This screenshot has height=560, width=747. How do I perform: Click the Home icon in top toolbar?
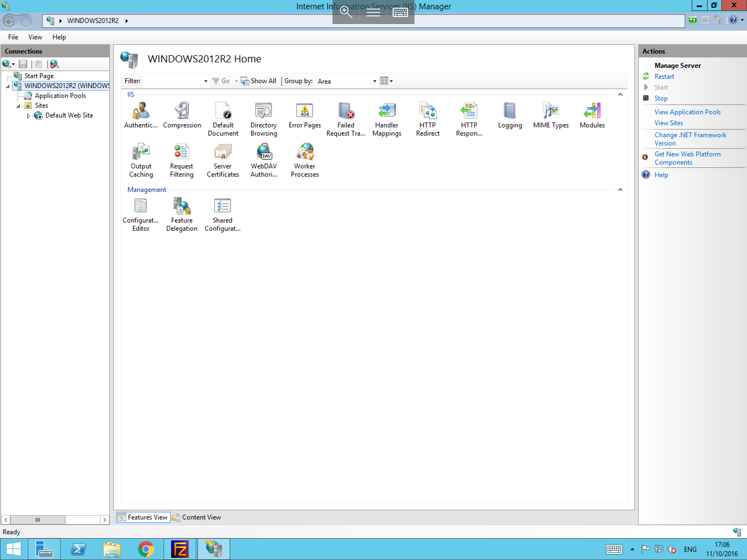tap(718, 20)
